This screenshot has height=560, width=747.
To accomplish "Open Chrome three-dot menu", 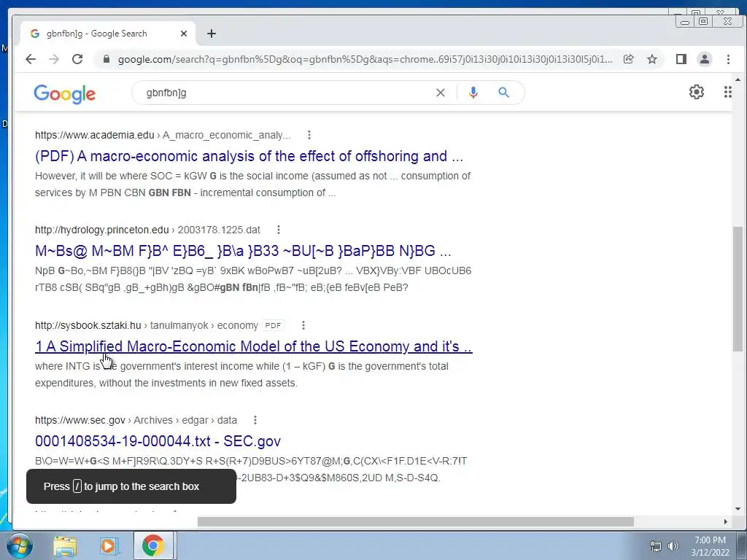I will pos(728,59).
